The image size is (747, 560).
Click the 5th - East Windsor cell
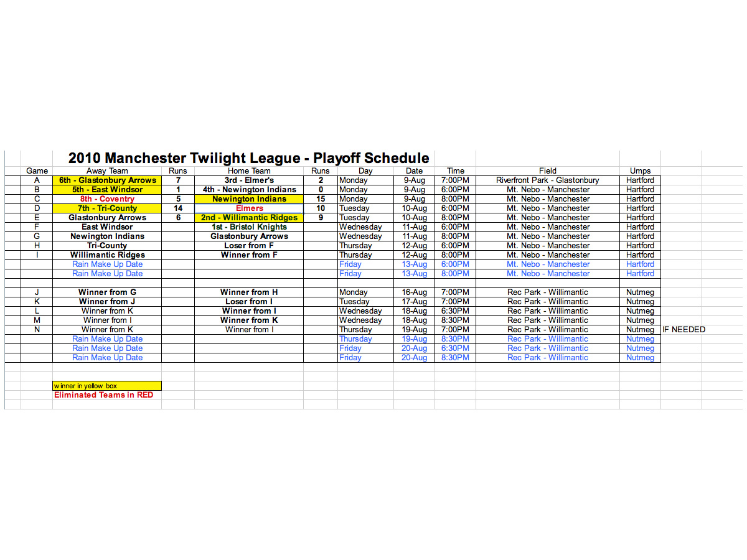107,189
